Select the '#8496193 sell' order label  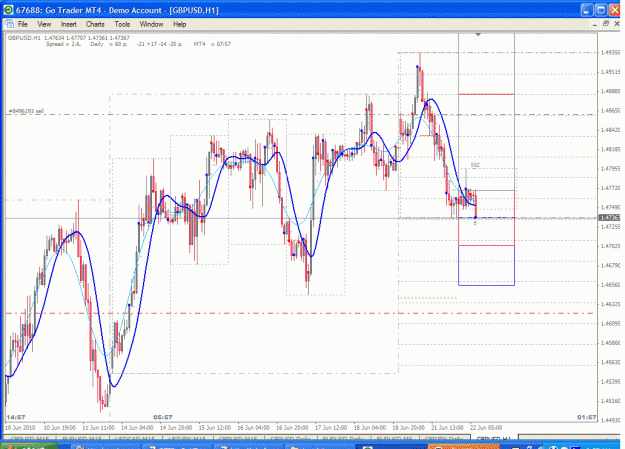26,111
